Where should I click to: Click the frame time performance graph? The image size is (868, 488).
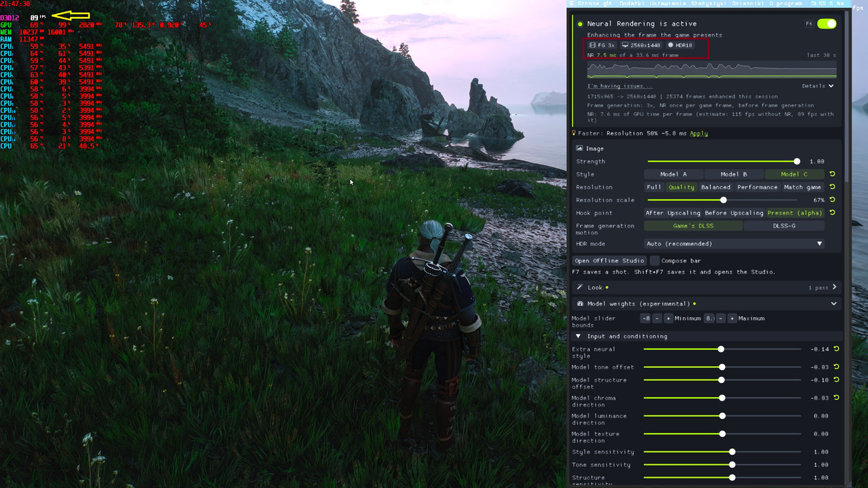click(711, 70)
